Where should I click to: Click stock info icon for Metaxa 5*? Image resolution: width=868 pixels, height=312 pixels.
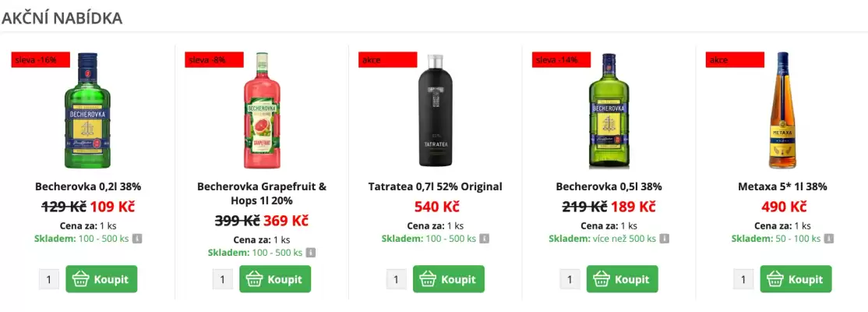coord(830,239)
